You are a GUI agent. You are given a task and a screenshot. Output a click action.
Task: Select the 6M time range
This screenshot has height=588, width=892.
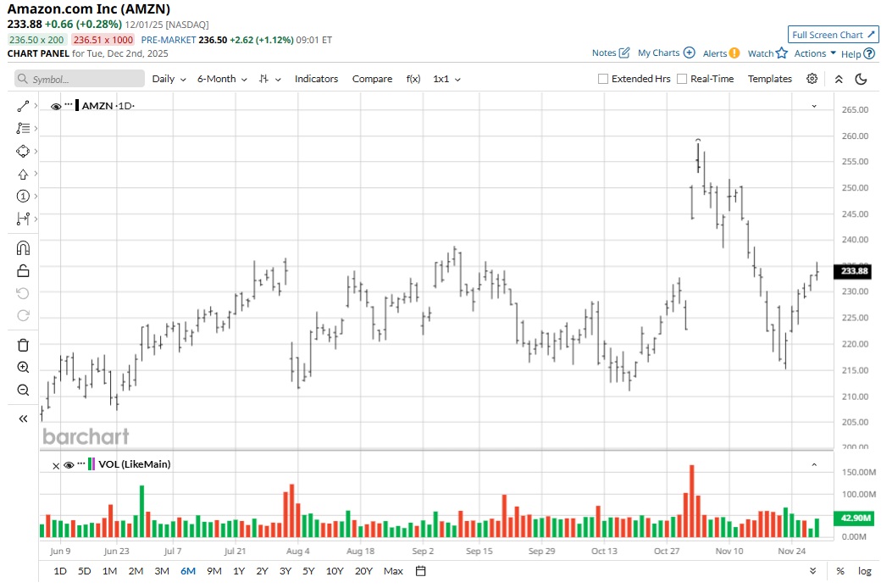tap(188, 571)
